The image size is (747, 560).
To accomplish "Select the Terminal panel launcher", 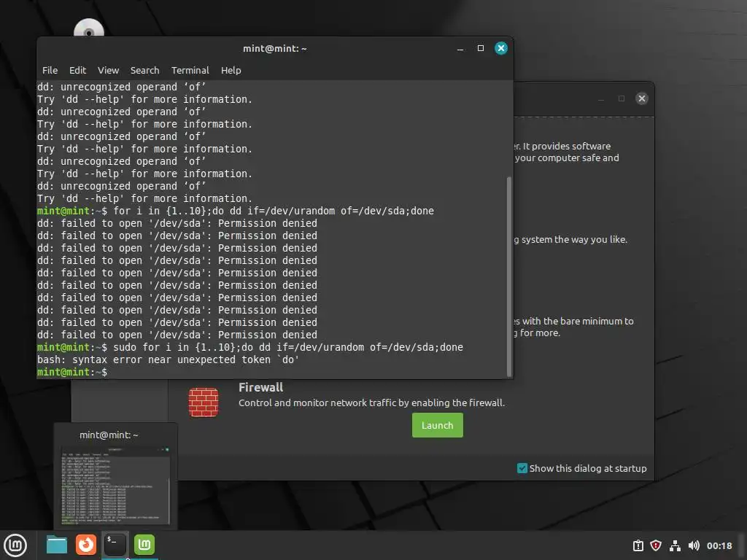I will [115, 545].
